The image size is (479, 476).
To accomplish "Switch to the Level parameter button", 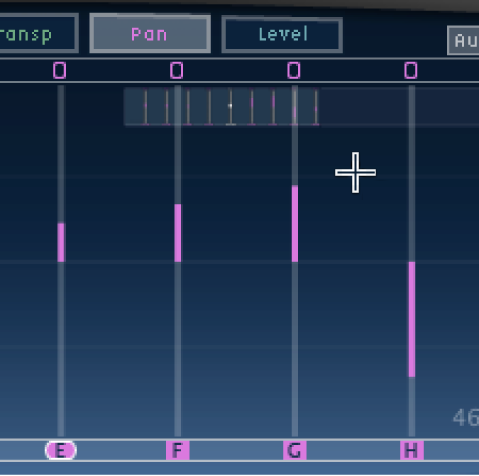I will (282, 35).
